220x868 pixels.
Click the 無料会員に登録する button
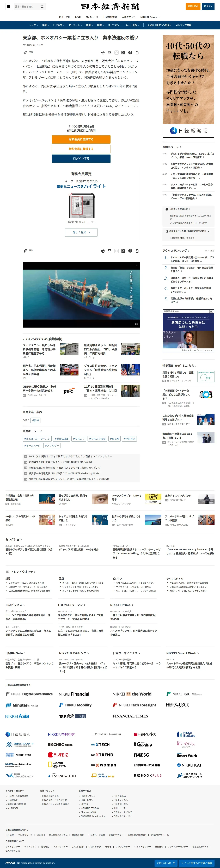[81, 149]
